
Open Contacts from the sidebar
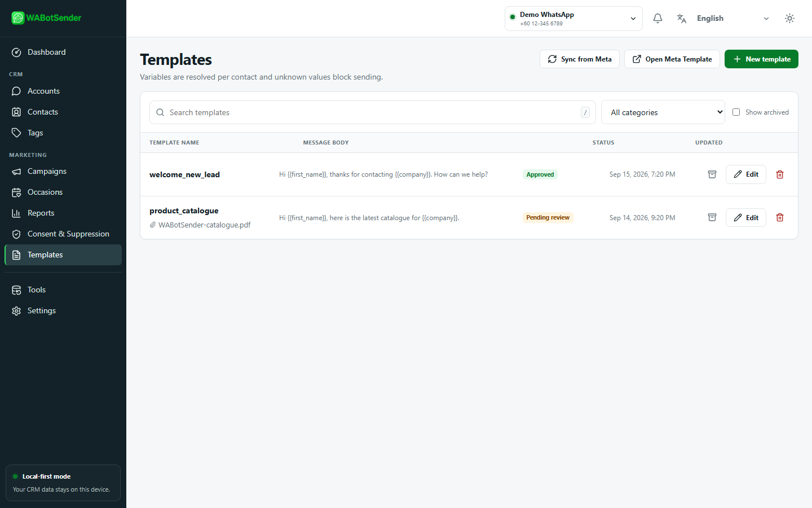63,112
